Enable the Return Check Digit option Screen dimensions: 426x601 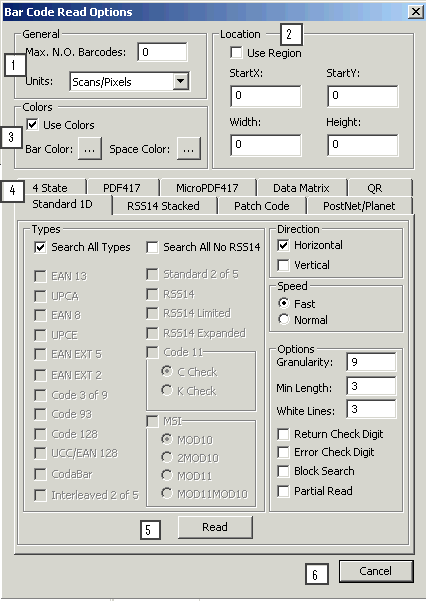tap(283, 434)
